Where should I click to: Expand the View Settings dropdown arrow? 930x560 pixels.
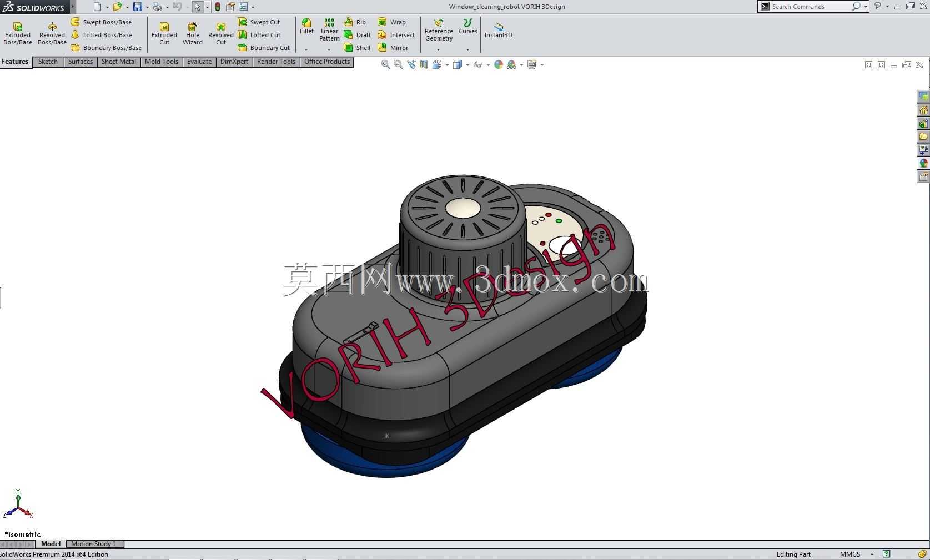point(542,65)
